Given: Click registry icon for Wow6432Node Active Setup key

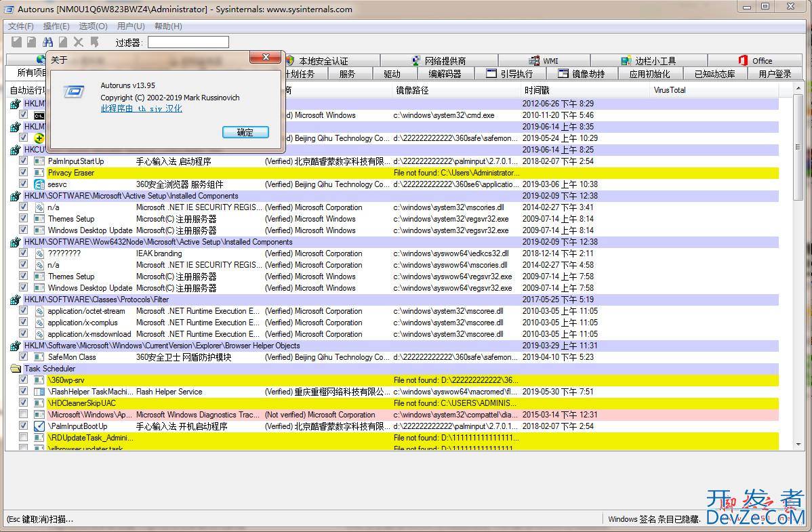Looking at the screenshot, I should [x=15, y=242].
